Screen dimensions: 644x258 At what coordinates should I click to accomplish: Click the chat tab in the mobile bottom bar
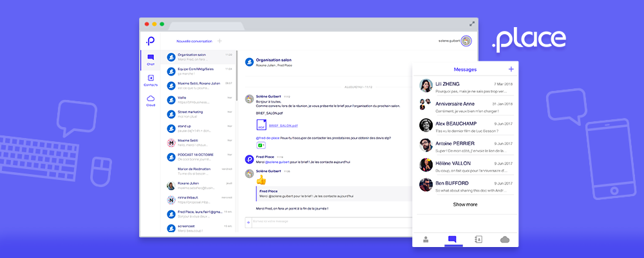point(452,239)
